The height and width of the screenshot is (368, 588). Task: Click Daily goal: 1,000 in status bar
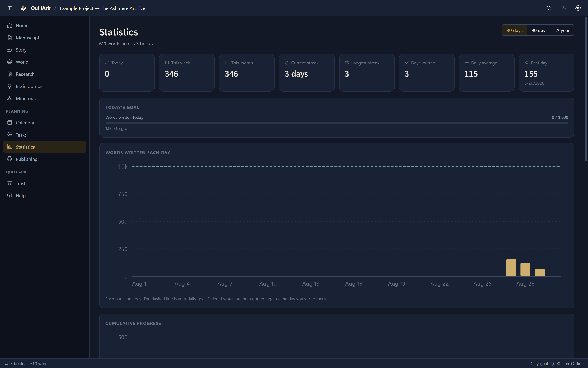coord(545,363)
